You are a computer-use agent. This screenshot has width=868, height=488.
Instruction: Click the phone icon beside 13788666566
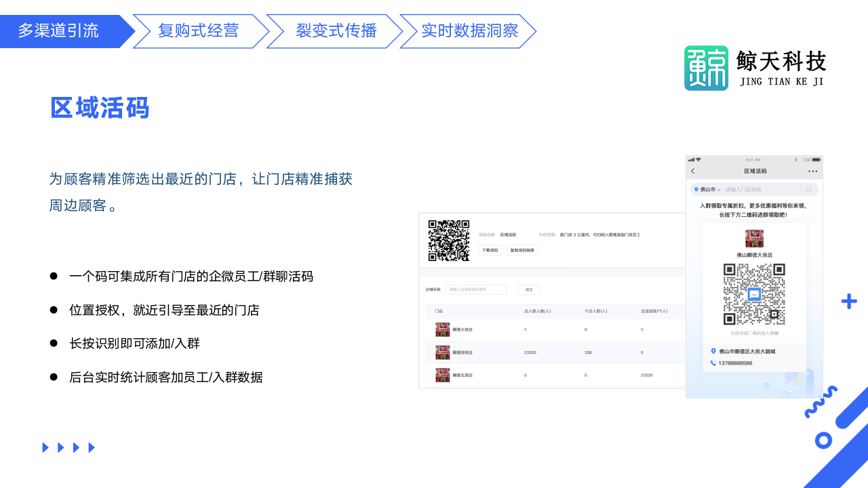pyautogui.click(x=713, y=363)
